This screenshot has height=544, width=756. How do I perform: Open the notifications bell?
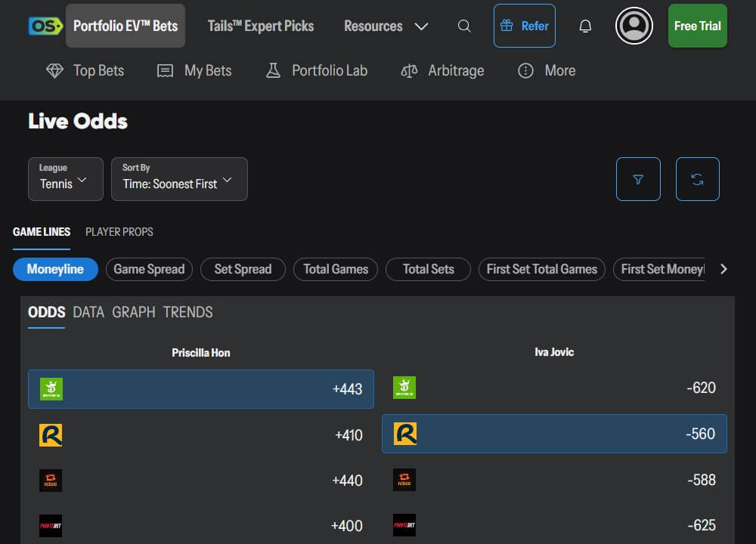click(x=585, y=26)
